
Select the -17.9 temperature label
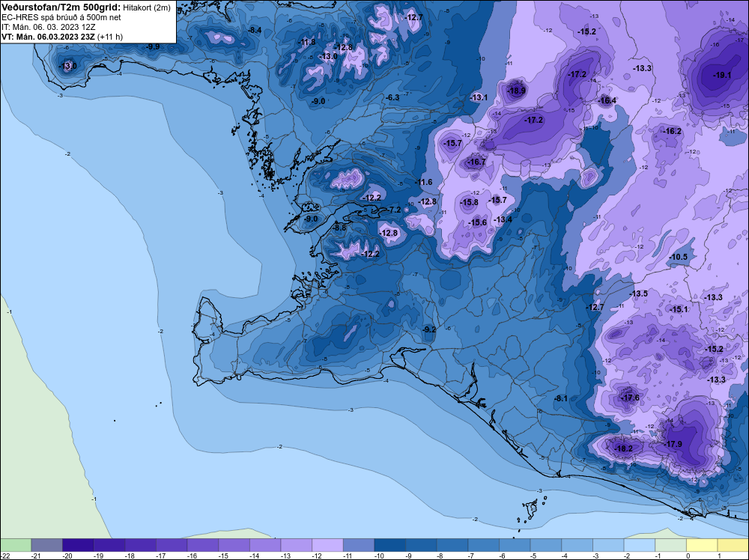[x=673, y=444]
